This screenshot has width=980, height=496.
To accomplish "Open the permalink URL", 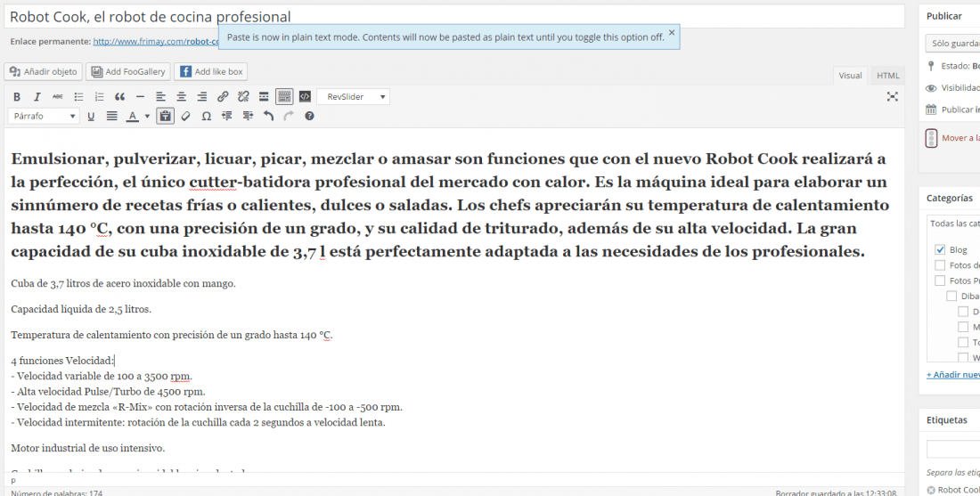I will pyautogui.click(x=157, y=43).
